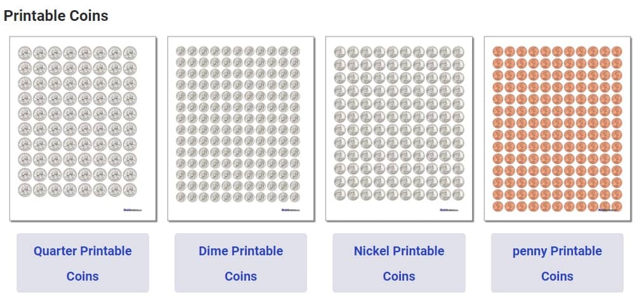Click the Printable Coins section heading
The width and height of the screenshot is (644, 299).
click(56, 16)
